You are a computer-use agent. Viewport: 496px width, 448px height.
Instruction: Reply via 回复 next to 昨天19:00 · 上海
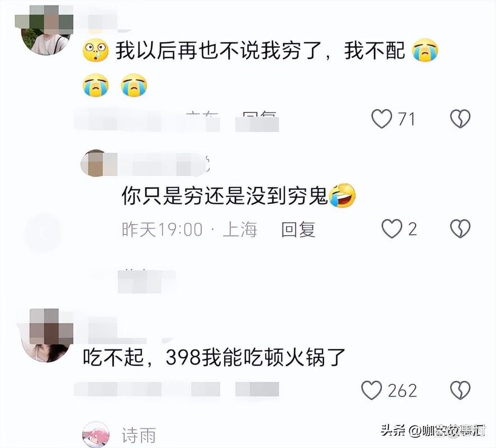click(298, 229)
